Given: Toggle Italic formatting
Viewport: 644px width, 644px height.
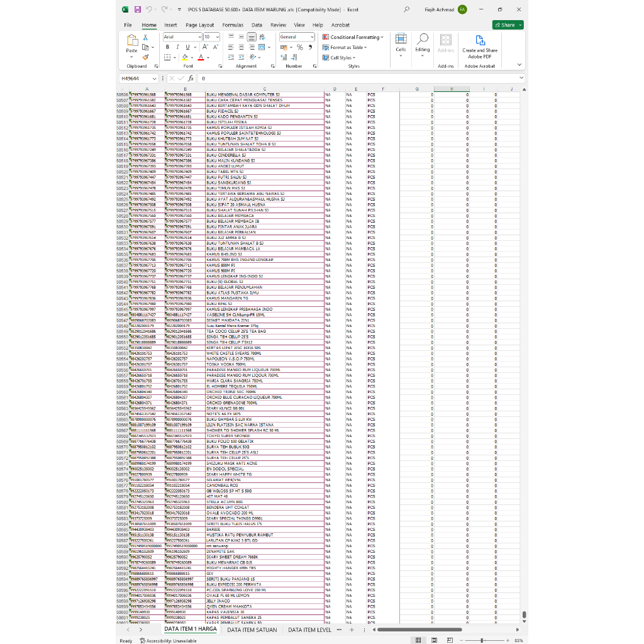Looking at the screenshot, I should pos(177,47).
